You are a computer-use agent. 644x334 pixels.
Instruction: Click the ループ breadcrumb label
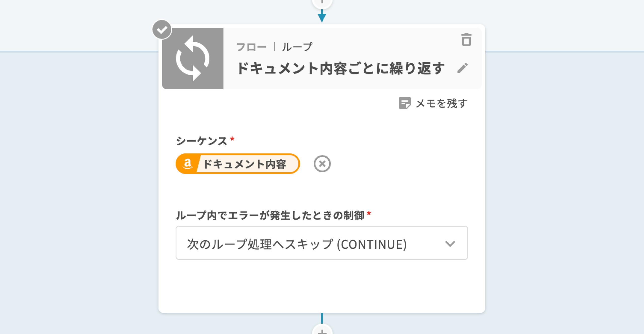297,47
